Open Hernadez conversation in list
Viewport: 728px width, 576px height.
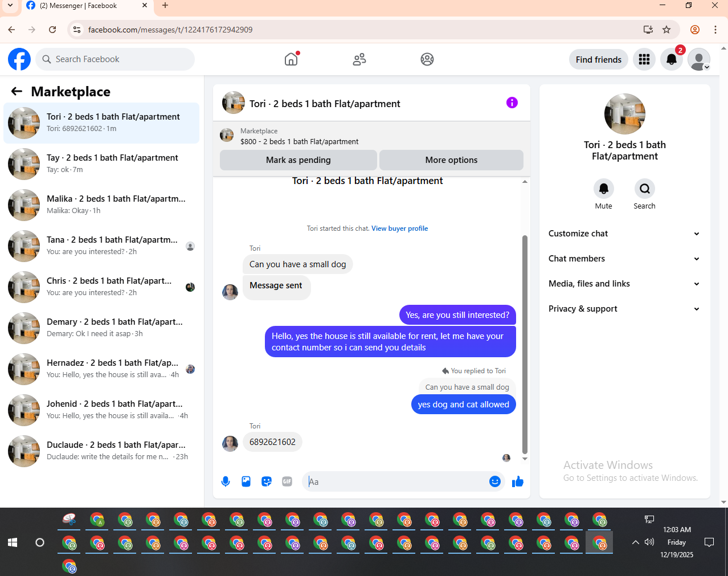click(101, 369)
